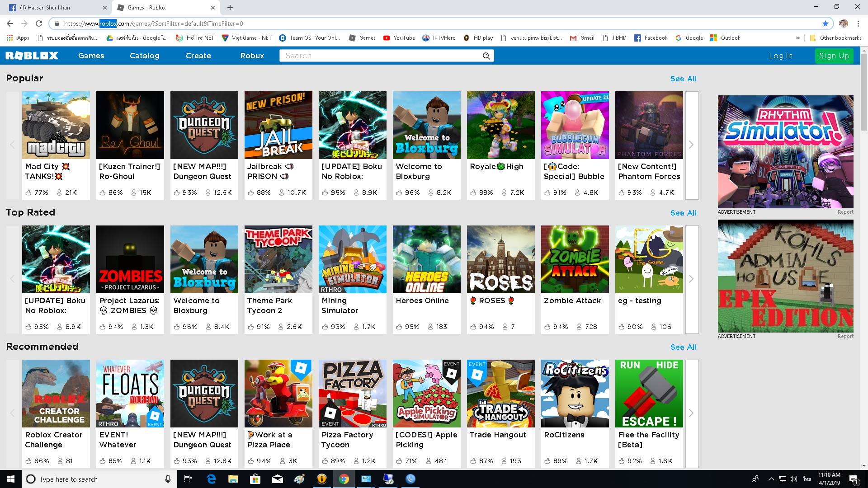Report the Rhythm Simulator advertisement
868x488 pixels.
tap(845, 212)
